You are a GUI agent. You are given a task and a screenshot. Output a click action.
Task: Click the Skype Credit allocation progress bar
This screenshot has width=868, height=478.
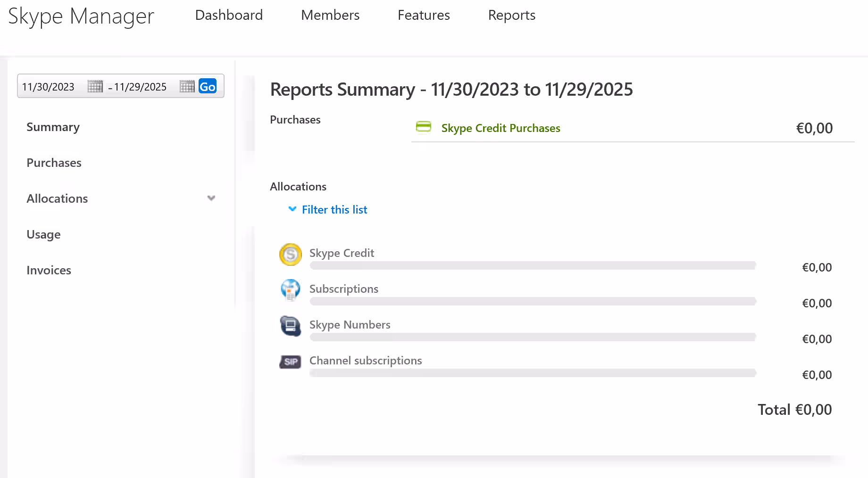(533, 266)
